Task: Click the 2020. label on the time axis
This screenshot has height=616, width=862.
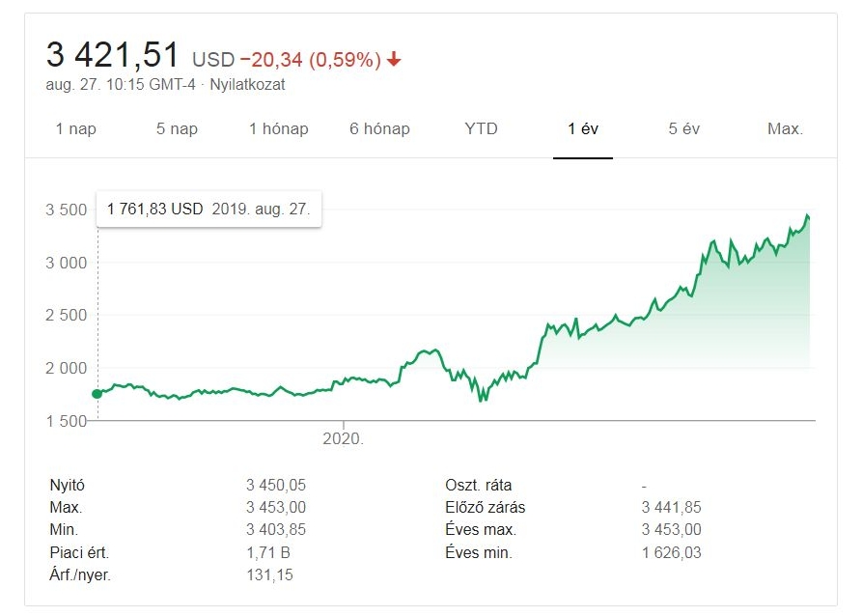Action: coord(344,437)
